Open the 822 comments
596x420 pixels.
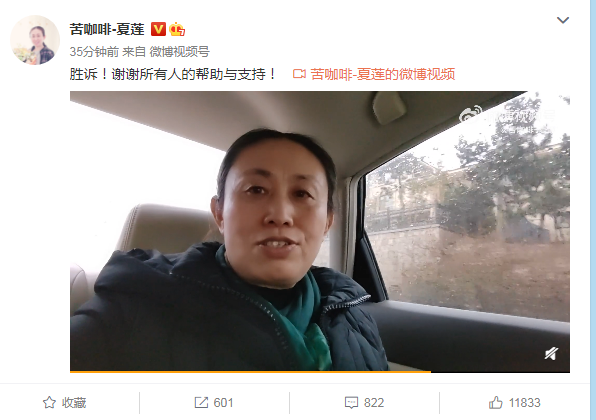(x=374, y=403)
